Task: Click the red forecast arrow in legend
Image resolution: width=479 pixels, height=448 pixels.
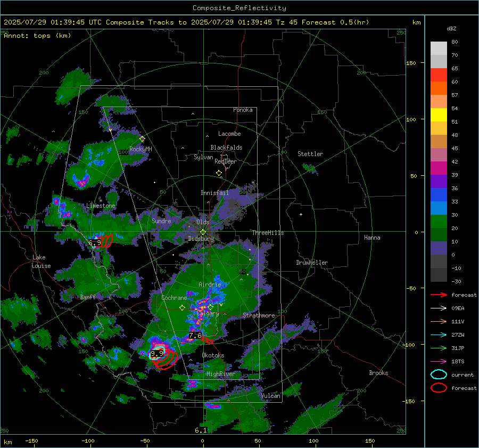Action: [439, 295]
